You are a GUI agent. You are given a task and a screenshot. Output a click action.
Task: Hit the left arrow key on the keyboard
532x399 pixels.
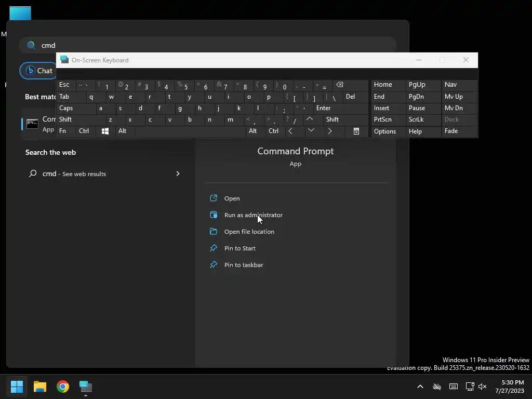click(x=290, y=131)
